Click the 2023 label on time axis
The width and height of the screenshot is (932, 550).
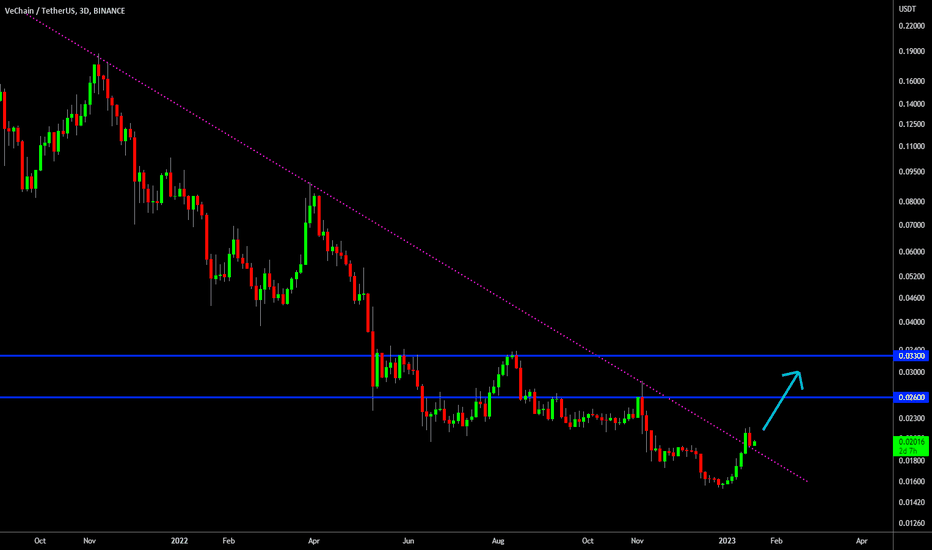pyautogui.click(x=726, y=540)
